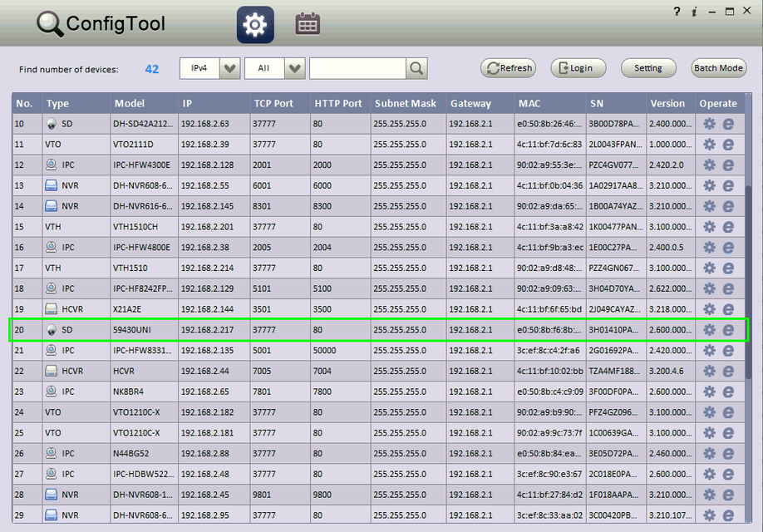Click the search magnifier icon
Image resolution: width=763 pixels, height=532 pixels.
(x=417, y=69)
